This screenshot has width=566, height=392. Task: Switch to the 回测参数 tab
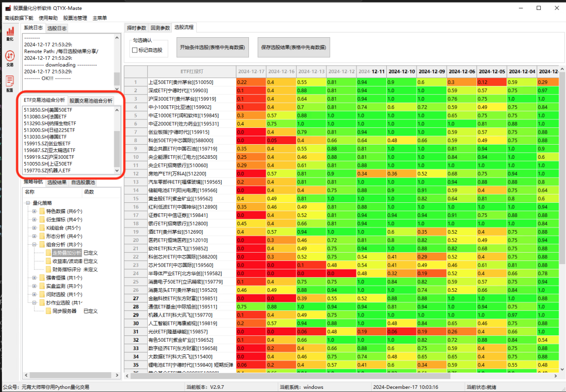tap(160, 28)
